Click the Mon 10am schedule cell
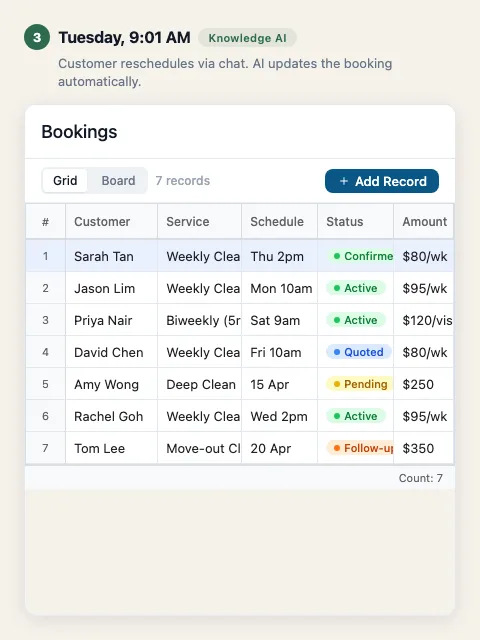The width and height of the screenshot is (480, 640). click(280, 288)
